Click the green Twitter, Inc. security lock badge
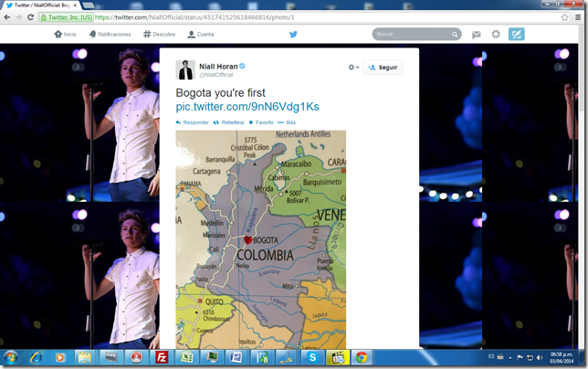This screenshot has width=588, height=369. 67,17
